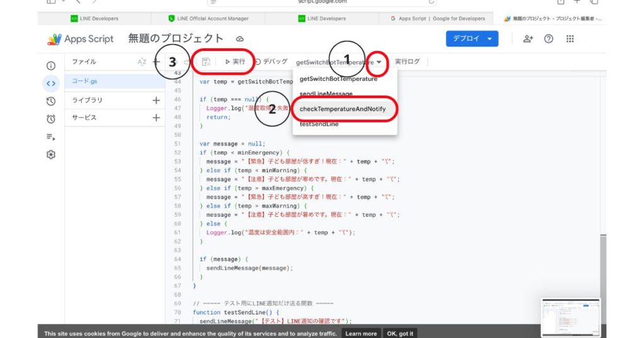This screenshot has height=338, width=644.
Task: Click the browser address bar script.google.com
Action: (x=323, y=2)
